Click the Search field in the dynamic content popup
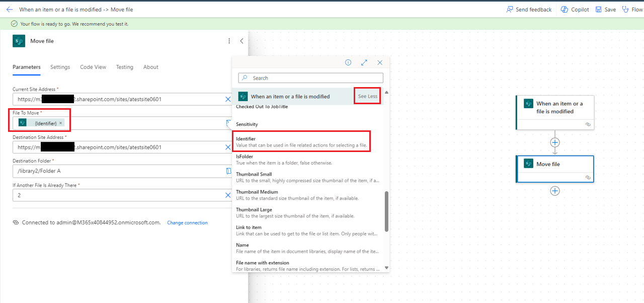 [310, 78]
